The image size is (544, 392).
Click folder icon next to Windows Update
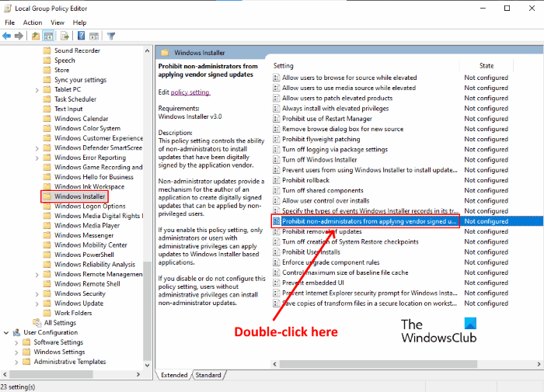click(47, 304)
